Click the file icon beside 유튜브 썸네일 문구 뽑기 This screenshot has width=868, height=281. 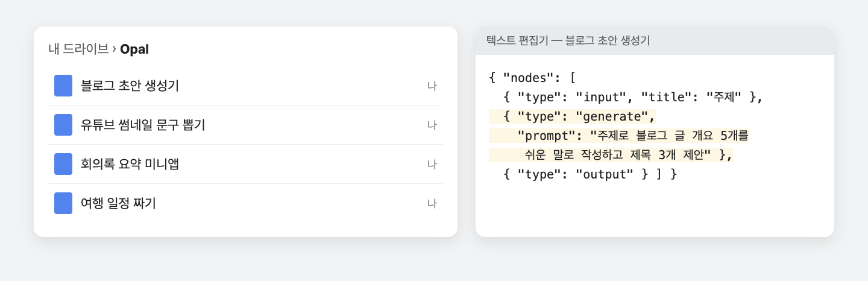63,125
